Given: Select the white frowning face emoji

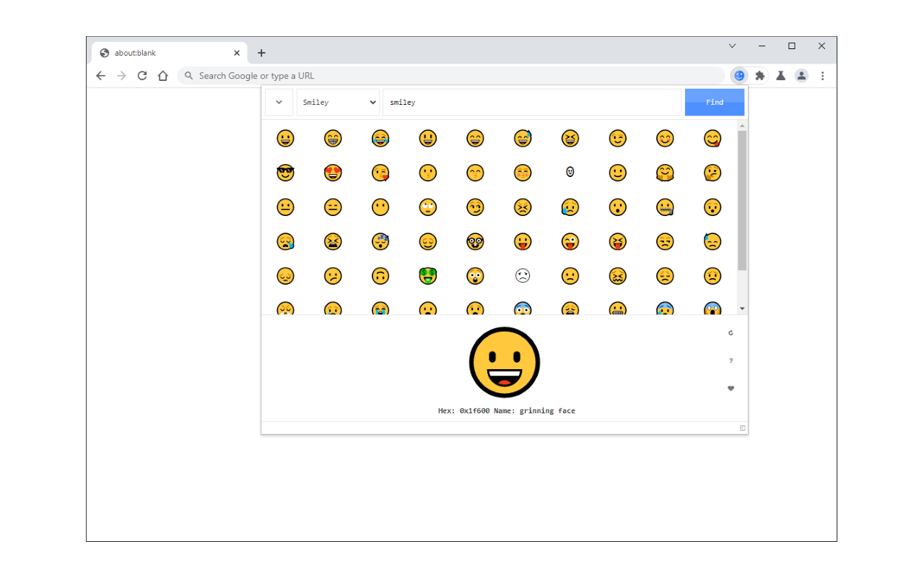Looking at the screenshot, I should tap(523, 275).
